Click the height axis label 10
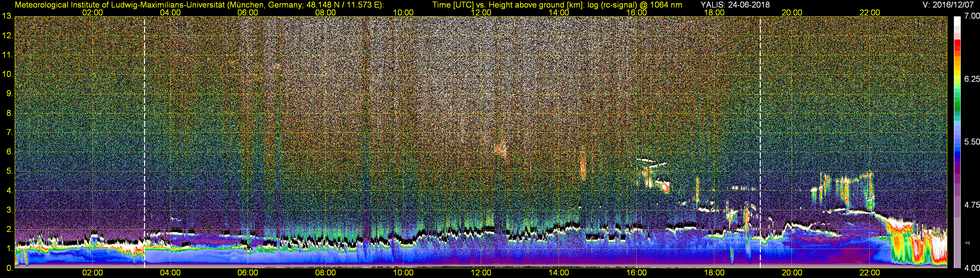Viewport: 980px width, 278px height. coord(7,74)
